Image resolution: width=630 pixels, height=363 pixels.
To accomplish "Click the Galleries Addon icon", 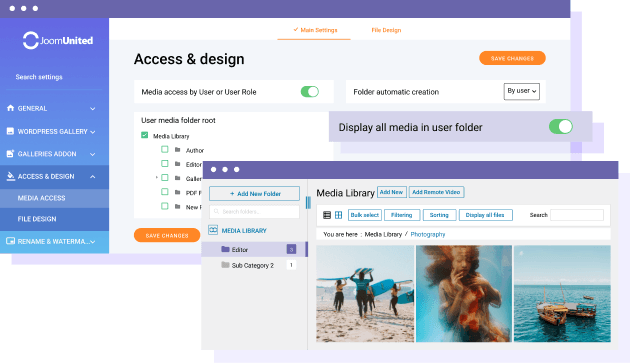I will (10, 154).
